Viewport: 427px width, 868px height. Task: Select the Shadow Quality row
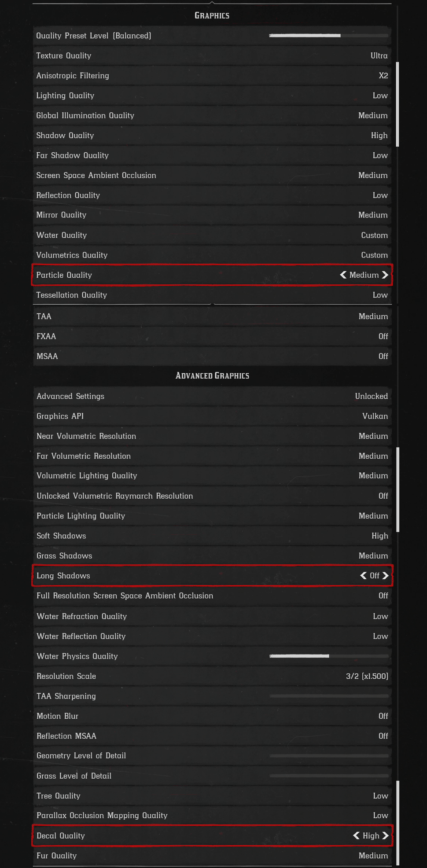pyautogui.click(x=212, y=136)
